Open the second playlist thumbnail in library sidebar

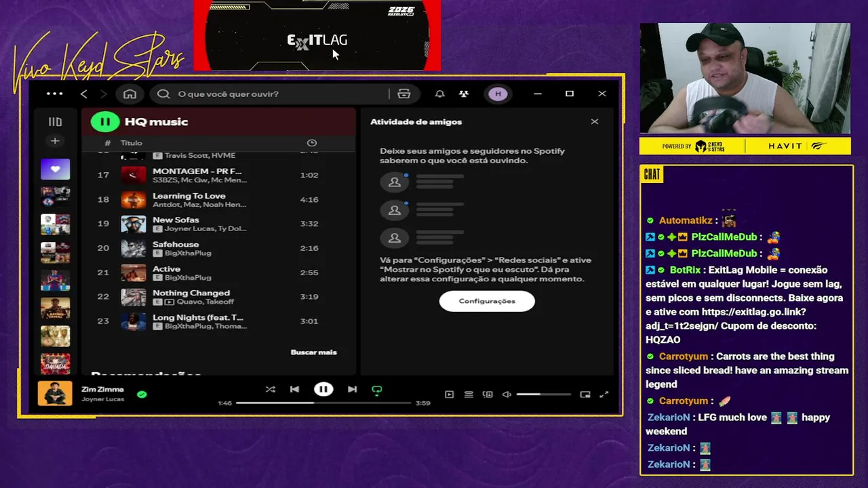[x=55, y=197]
